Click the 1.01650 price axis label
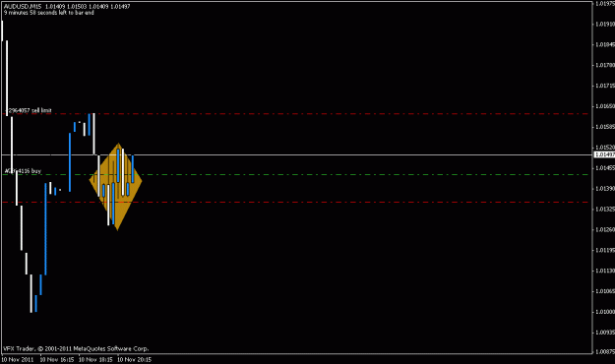The width and height of the screenshot is (615, 364). click(x=605, y=106)
